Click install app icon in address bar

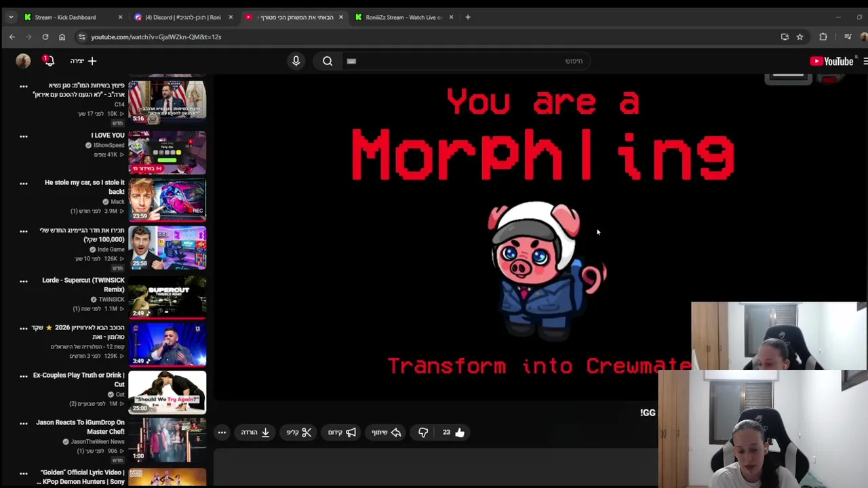tap(785, 37)
